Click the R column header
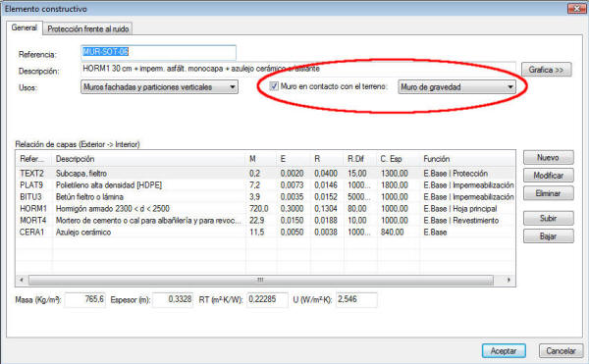 [x=327, y=159]
